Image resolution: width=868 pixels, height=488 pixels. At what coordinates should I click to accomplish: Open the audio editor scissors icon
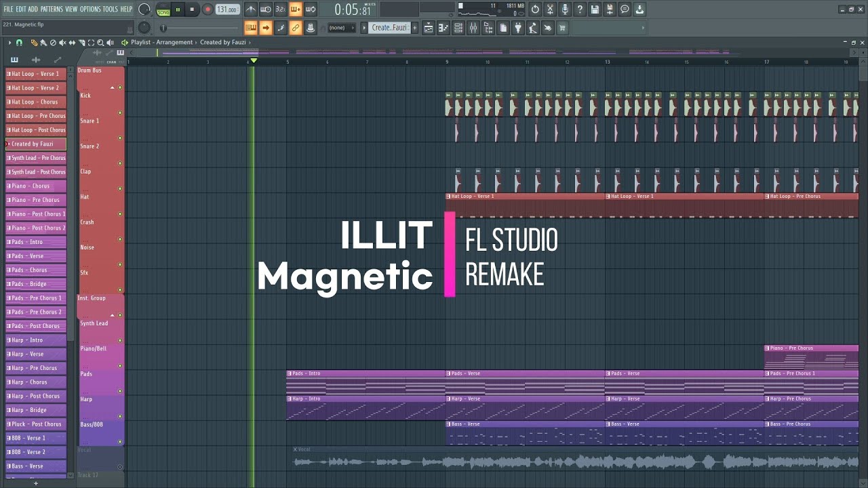550,9
